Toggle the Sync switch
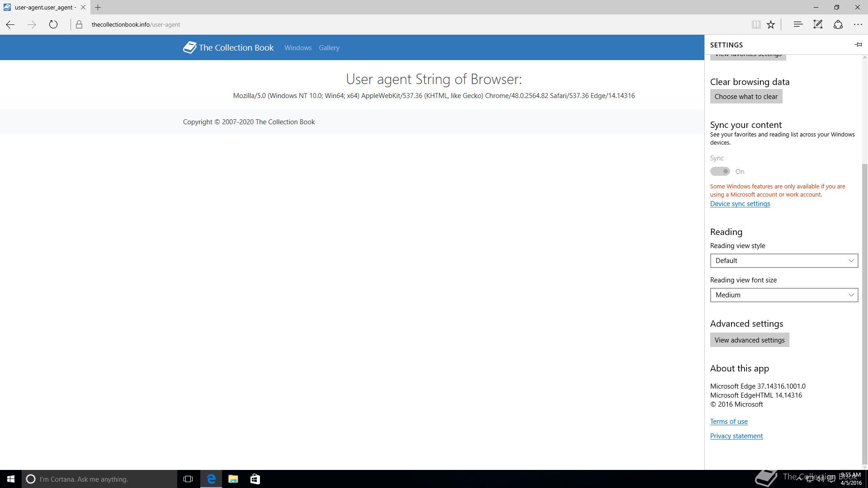This screenshot has height=488, width=868. click(x=720, y=172)
